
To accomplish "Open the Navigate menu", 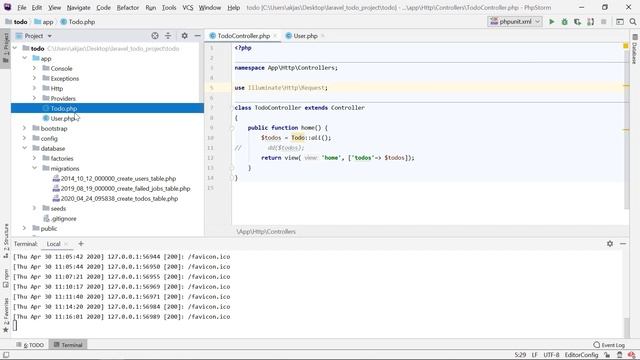I will [78, 7].
